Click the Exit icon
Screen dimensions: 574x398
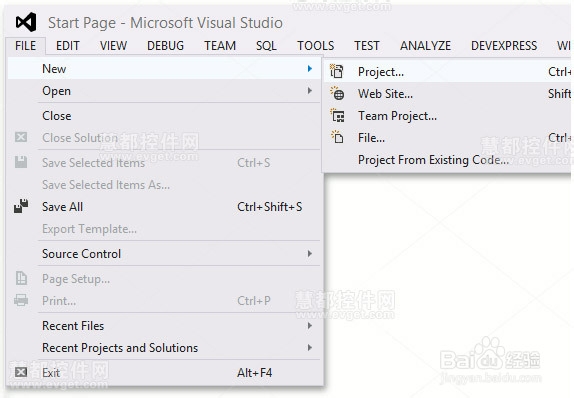pos(21,372)
